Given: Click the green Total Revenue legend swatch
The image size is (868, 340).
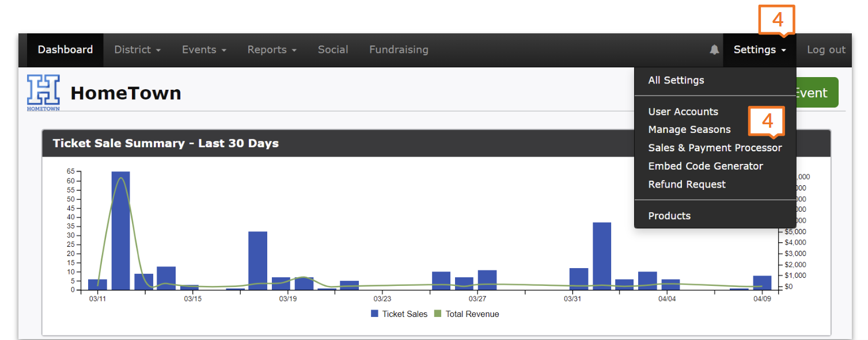Looking at the screenshot, I should click(438, 314).
